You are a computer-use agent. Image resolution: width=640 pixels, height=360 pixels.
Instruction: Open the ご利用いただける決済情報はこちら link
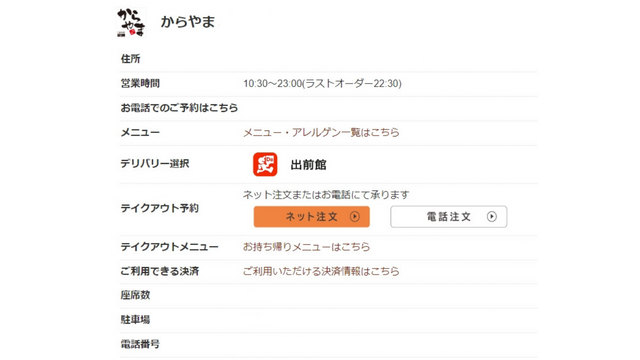(321, 271)
